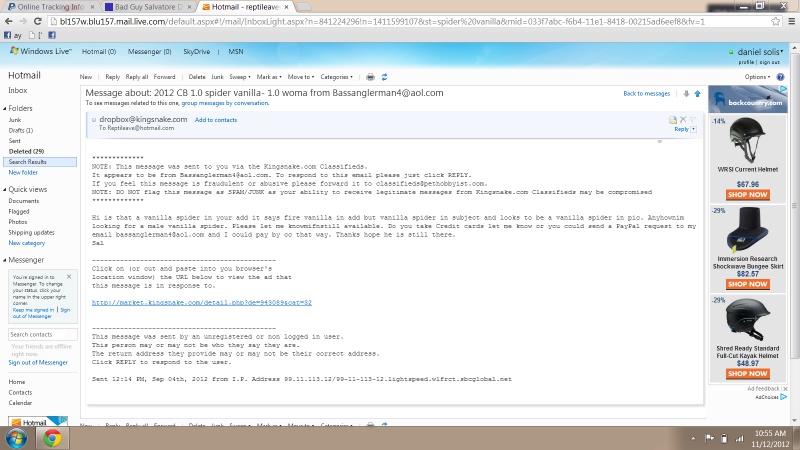Open the daniel solis account dropdown
The image size is (800, 450).
tap(760, 52)
